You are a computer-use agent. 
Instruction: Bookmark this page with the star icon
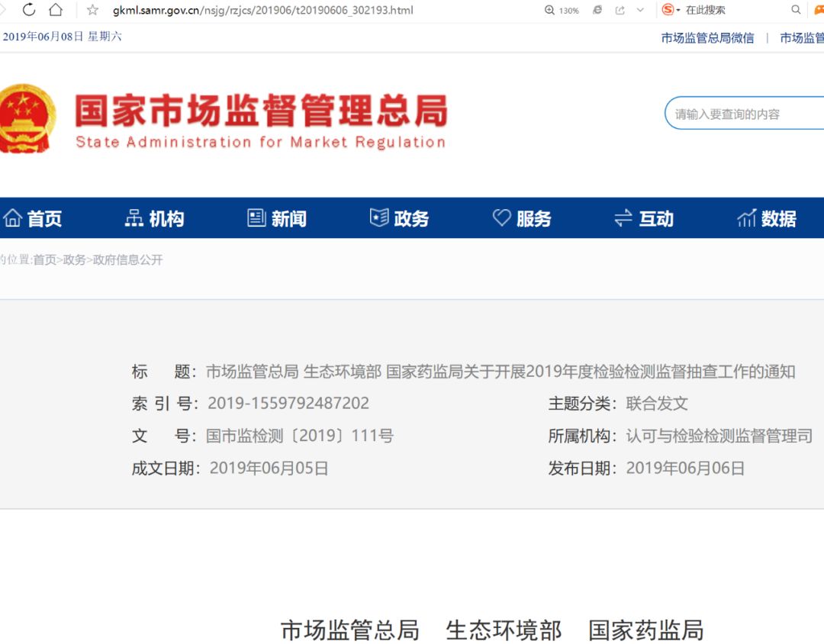92,10
